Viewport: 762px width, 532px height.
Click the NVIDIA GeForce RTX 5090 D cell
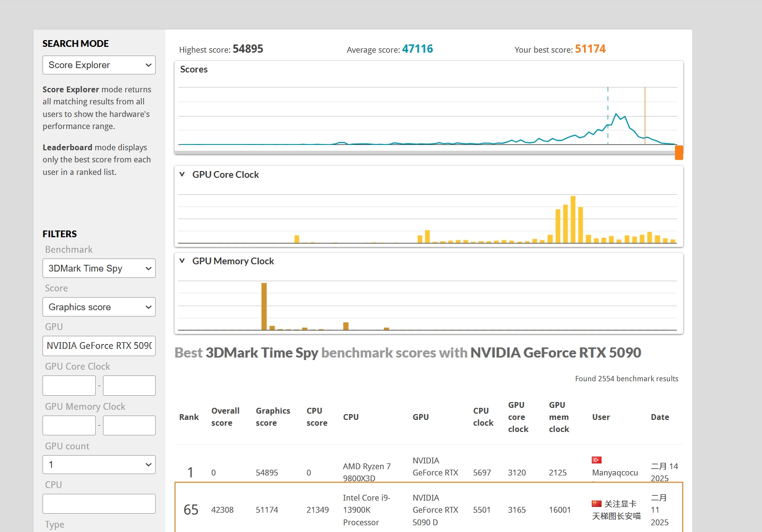tap(435, 510)
